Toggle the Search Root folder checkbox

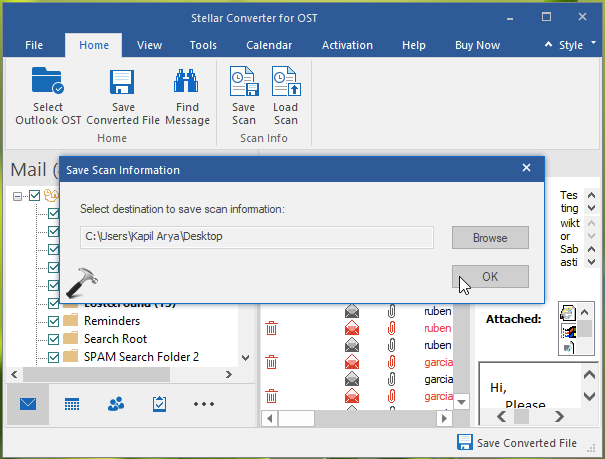pyautogui.click(x=53, y=339)
